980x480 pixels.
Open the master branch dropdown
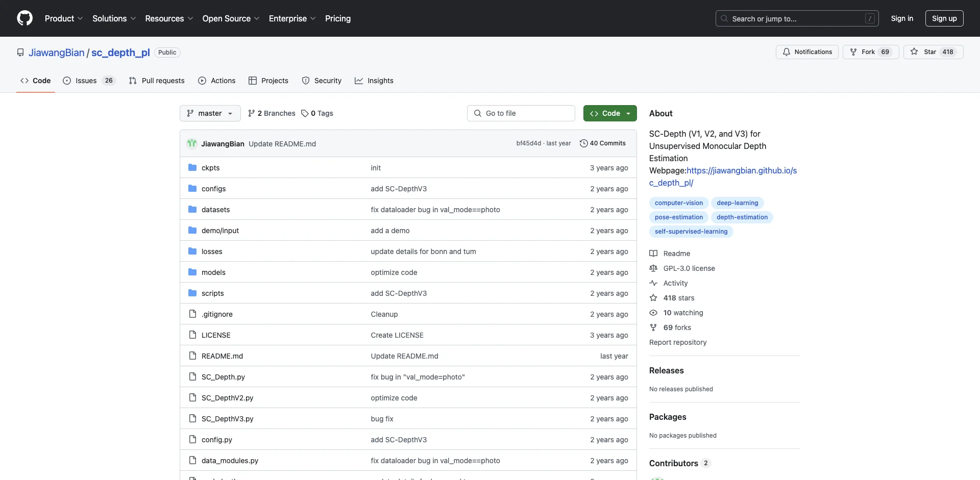(210, 113)
